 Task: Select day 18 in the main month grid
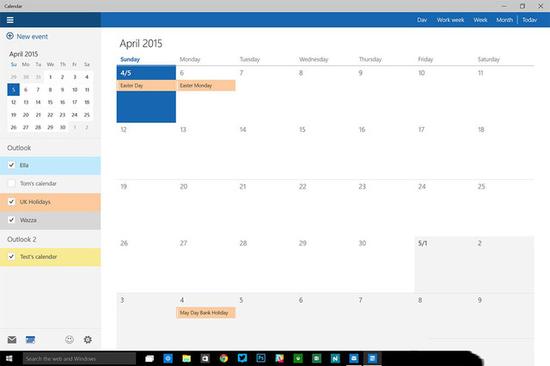[x=504, y=151]
